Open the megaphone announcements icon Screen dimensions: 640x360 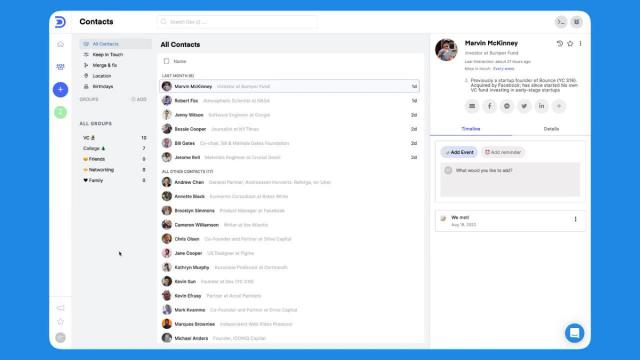[60, 308]
